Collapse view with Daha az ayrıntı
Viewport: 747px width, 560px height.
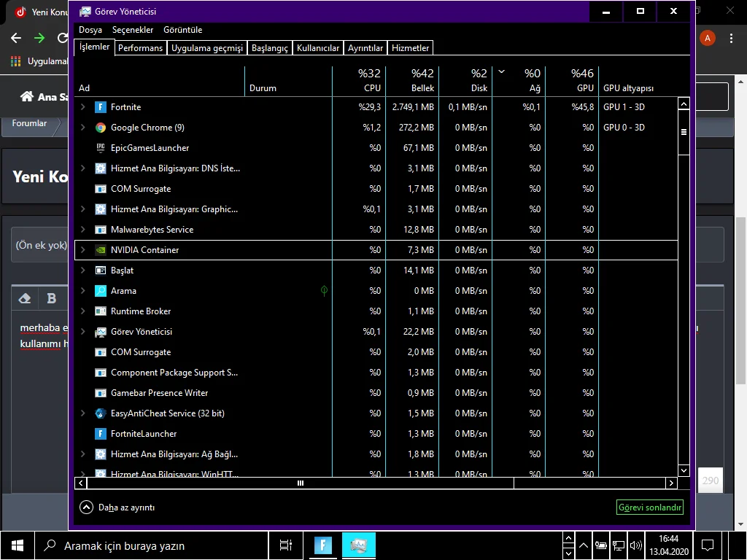pos(117,507)
